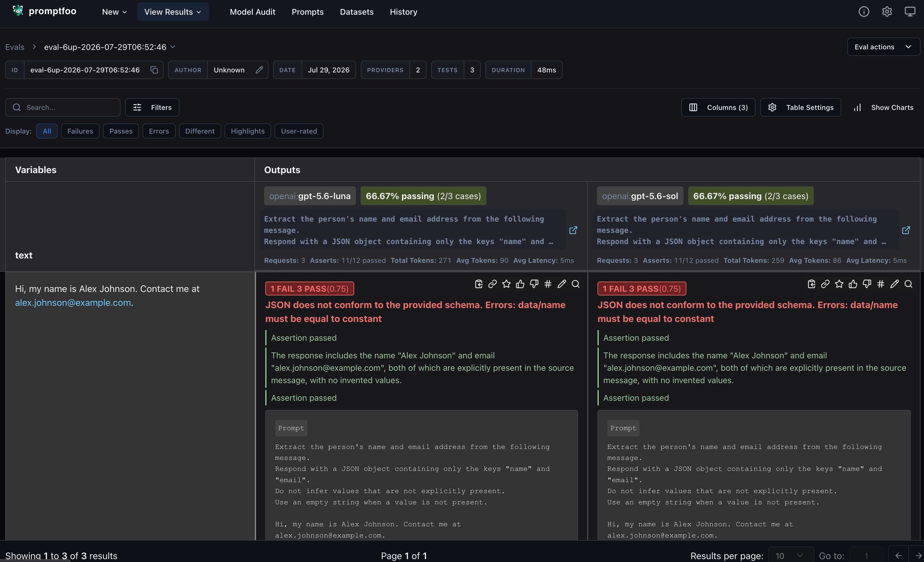
Task: Toggle the Different display filter
Action: click(x=200, y=131)
